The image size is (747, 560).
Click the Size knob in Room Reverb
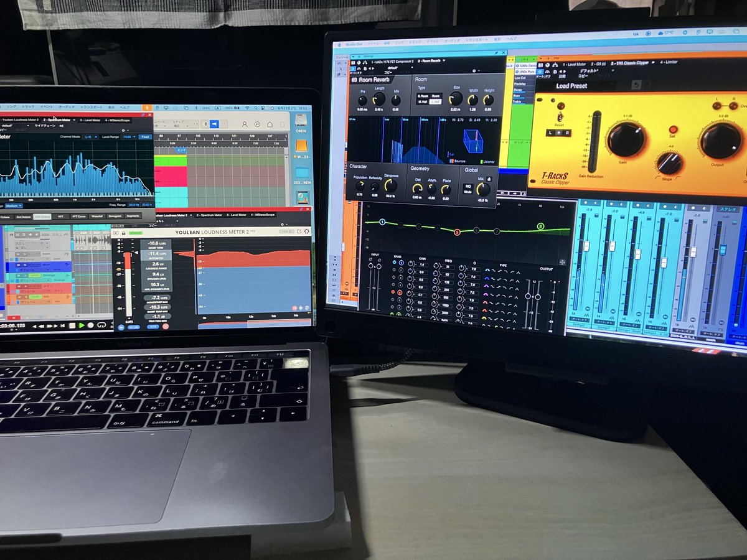[456, 98]
